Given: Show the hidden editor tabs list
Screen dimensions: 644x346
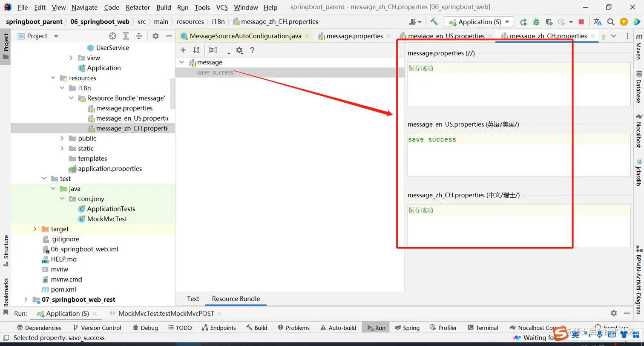Looking at the screenshot, I should pos(614,36).
